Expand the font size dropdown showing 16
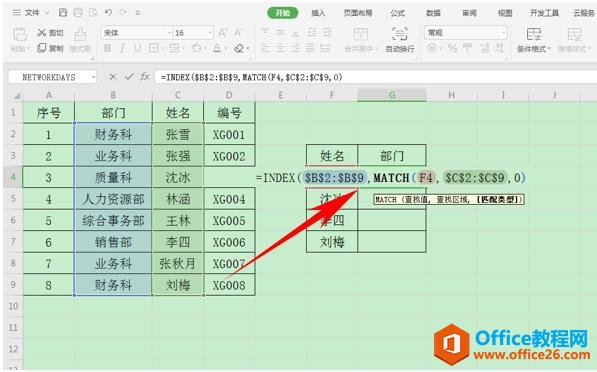 [x=210, y=33]
